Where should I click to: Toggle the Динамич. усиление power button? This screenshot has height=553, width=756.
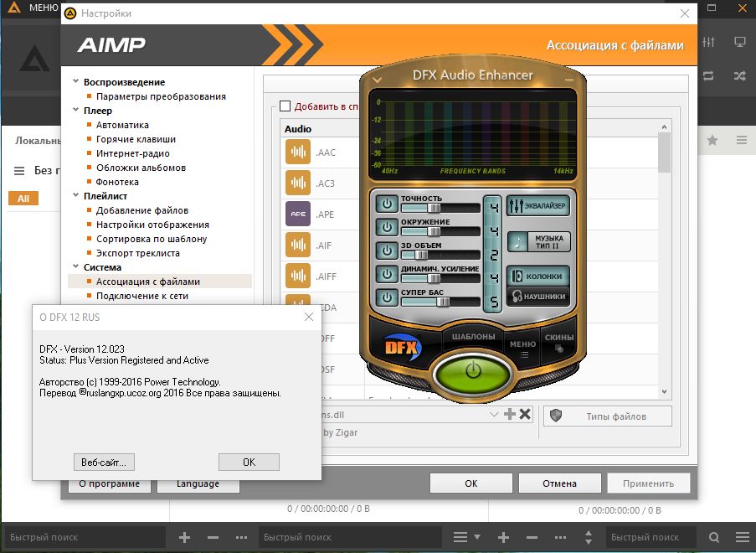coord(387,275)
